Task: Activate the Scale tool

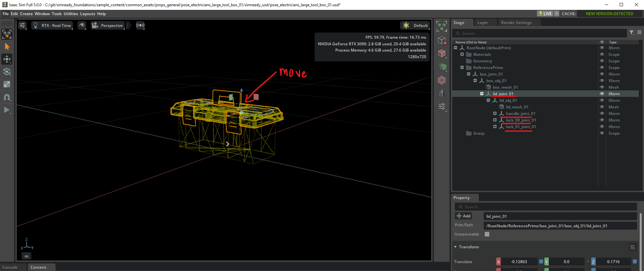Action: click(x=7, y=84)
